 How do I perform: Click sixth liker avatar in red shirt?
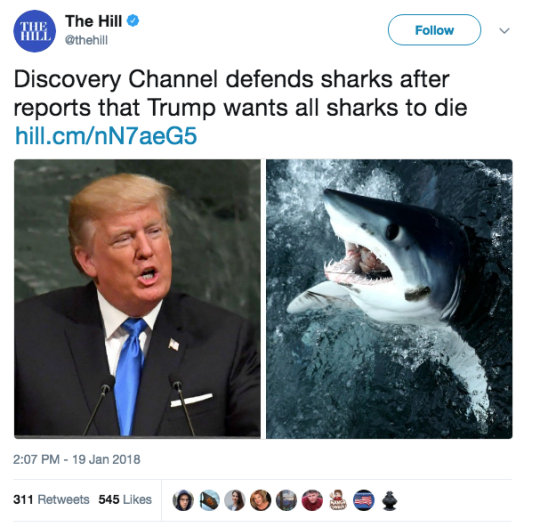pos(312,500)
